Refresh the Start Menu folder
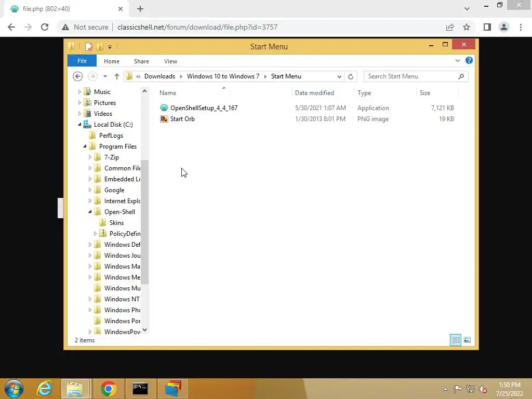 click(x=351, y=76)
